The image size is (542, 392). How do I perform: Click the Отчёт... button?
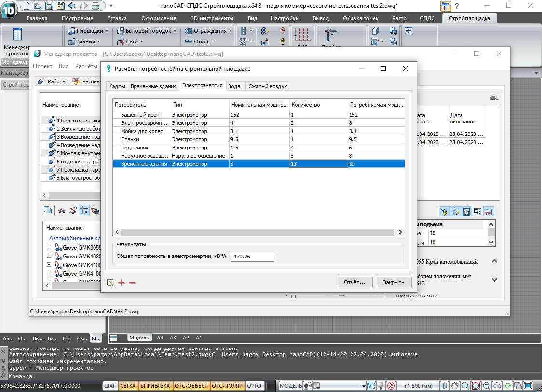click(354, 282)
